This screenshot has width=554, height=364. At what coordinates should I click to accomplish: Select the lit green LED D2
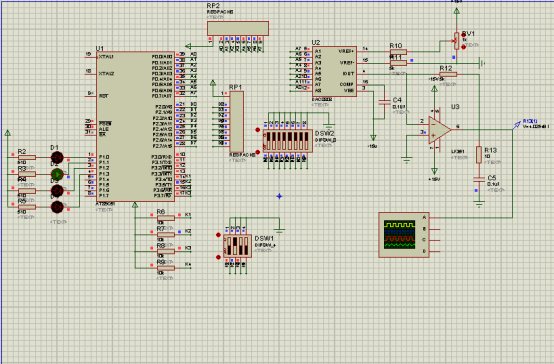[57, 174]
